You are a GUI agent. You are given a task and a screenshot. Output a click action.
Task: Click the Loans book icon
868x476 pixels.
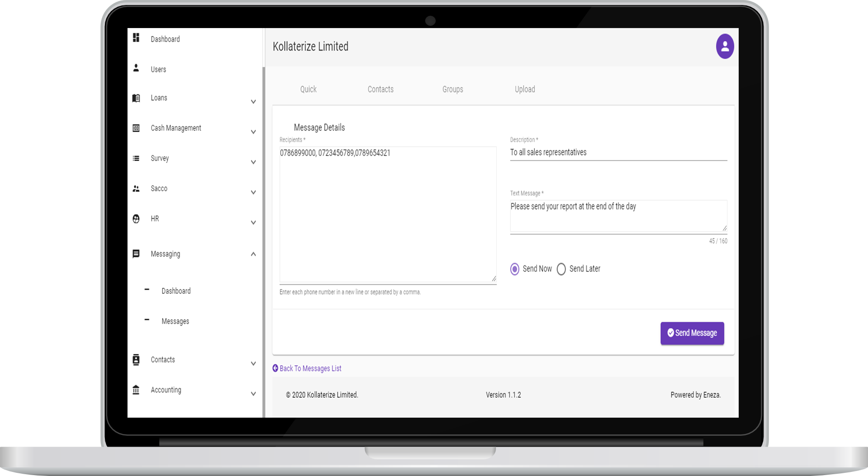pos(136,98)
